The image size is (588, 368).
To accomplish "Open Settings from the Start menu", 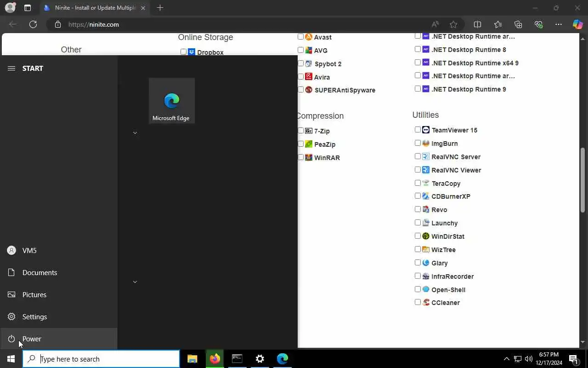I will [x=59, y=316].
